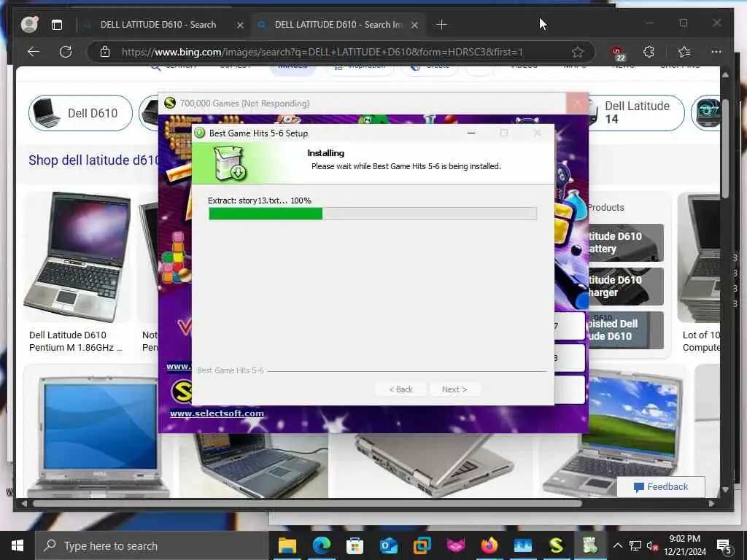
Task: Open the notification center icon
Action: [x=724, y=546]
